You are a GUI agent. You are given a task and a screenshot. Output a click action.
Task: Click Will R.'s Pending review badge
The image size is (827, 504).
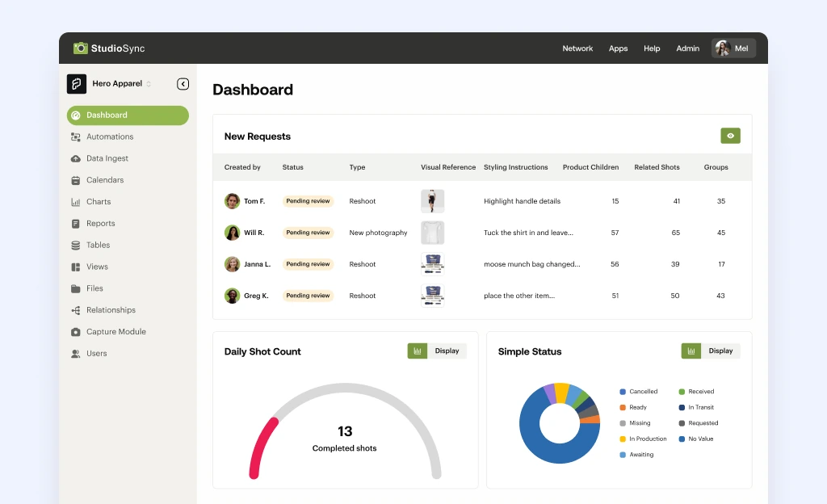[308, 233]
